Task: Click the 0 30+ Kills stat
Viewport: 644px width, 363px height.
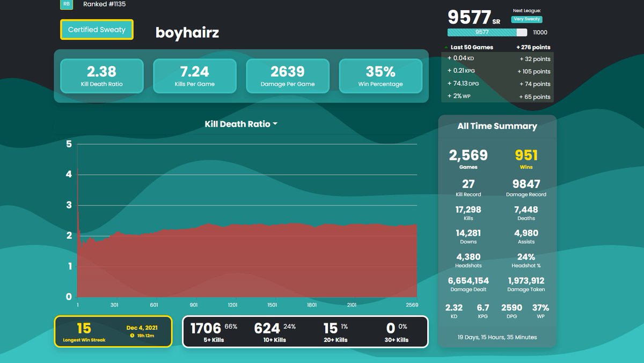Action: [x=397, y=331]
